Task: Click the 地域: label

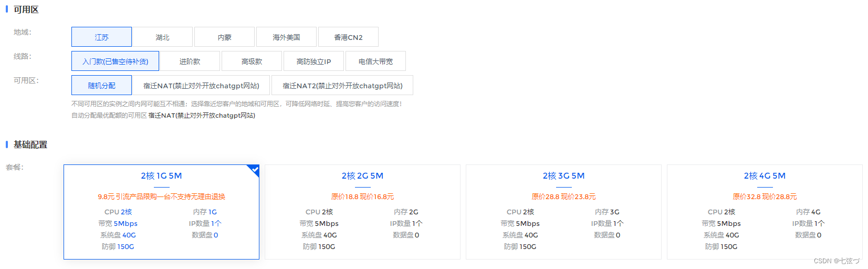Action: pos(23,32)
